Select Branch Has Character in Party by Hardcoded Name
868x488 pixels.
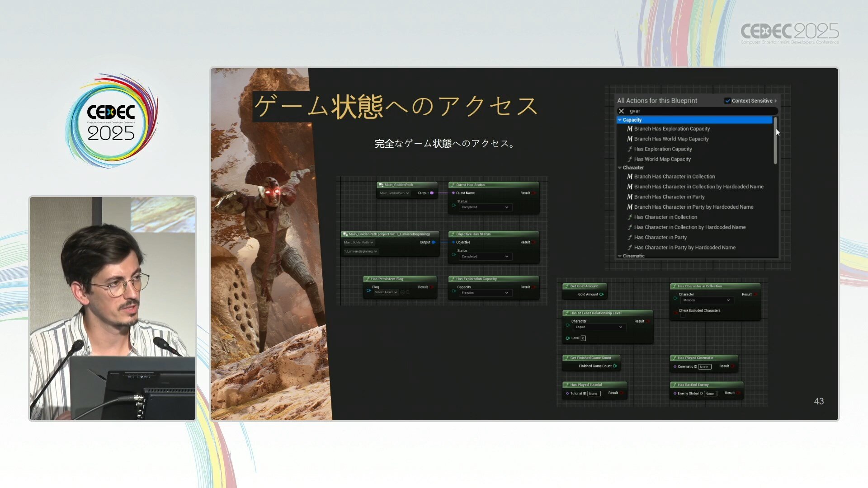(x=690, y=207)
